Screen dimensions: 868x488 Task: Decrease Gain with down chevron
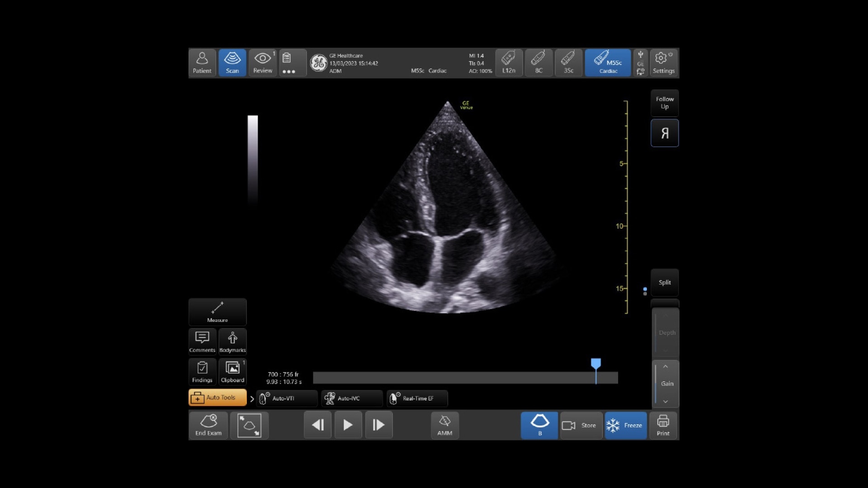(665, 401)
